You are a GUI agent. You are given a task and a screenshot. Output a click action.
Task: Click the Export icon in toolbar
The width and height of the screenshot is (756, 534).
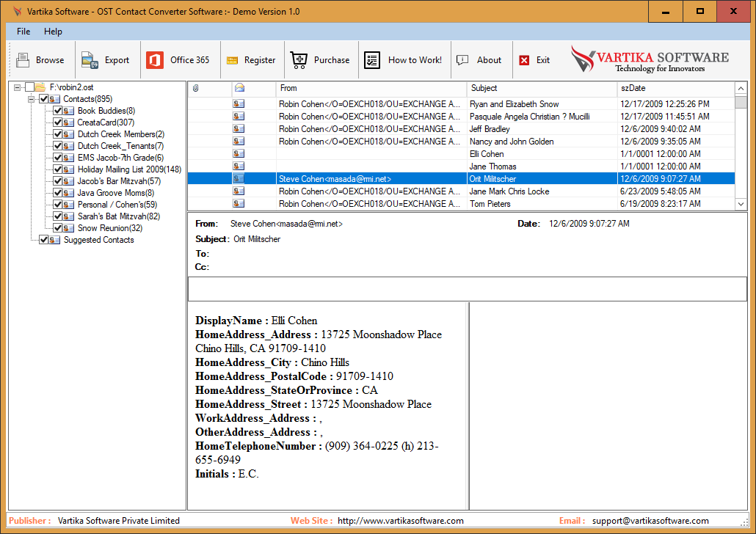click(x=90, y=60)
